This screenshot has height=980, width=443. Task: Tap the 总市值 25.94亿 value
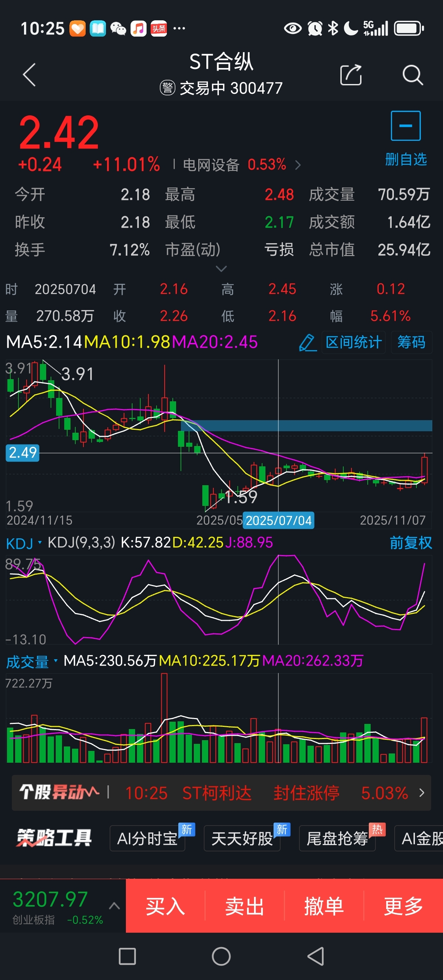pyautogui.click(x=404, y=250)
